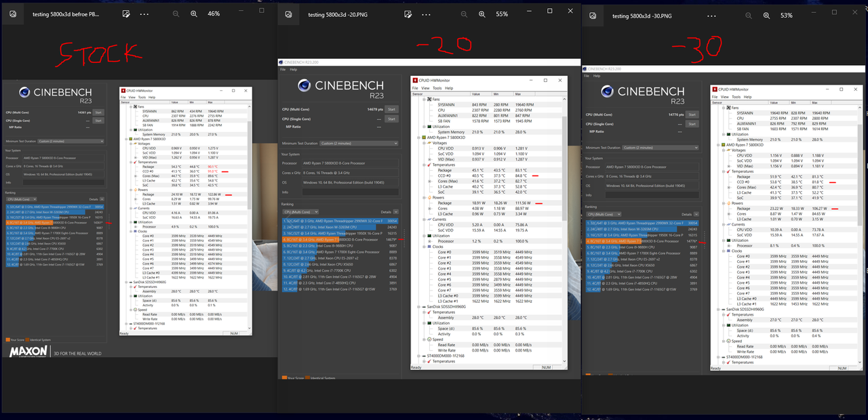The height and width of the screenshot is (420, 868).
Task: Open See more menu in stock screenshot window
Action: coord(144,14)
